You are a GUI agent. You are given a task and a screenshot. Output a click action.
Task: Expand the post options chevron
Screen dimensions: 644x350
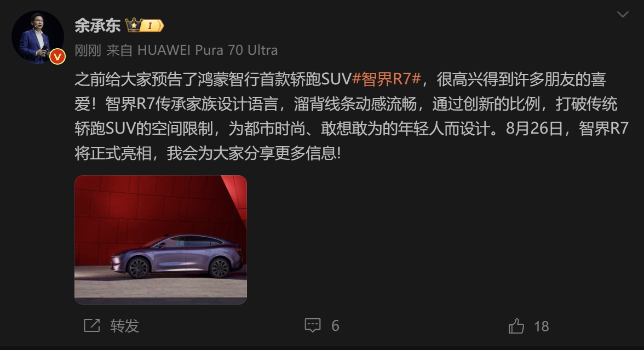pyautogui.click(x=623, y=14)
